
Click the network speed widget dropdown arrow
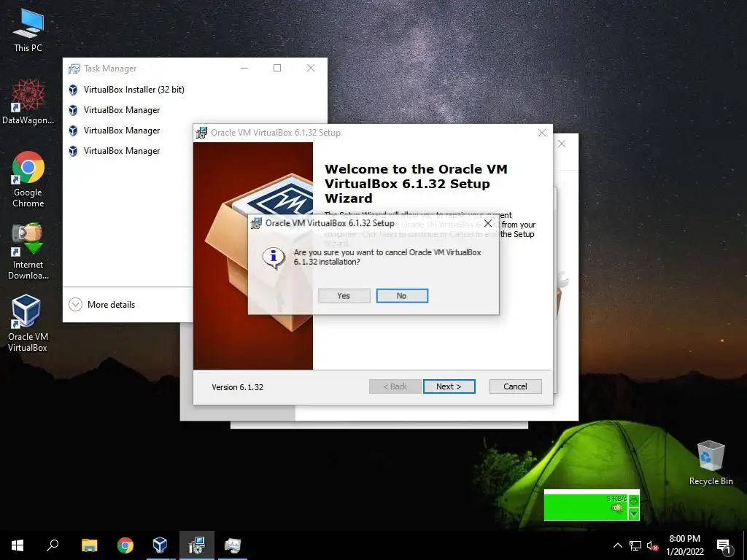(634, 514)
